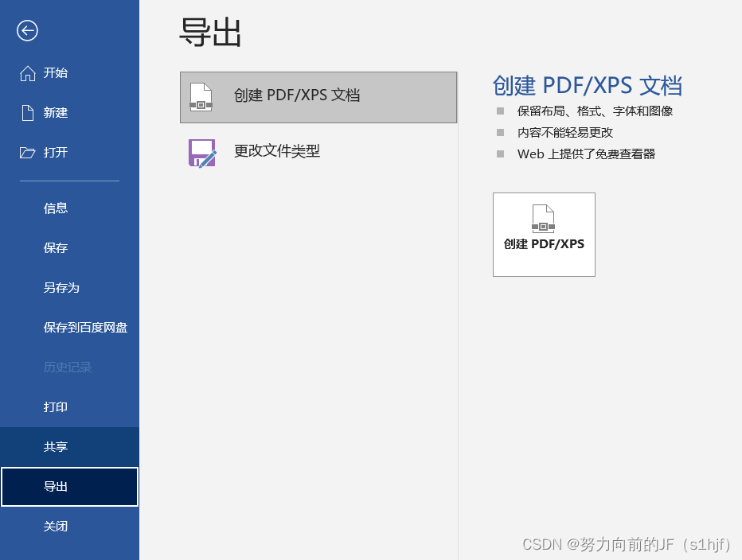This screenshot has width=742, height=560.
Task: Select the highlighted 创建 PDF/XPS 文档 row
Action: tap(318, 96)
